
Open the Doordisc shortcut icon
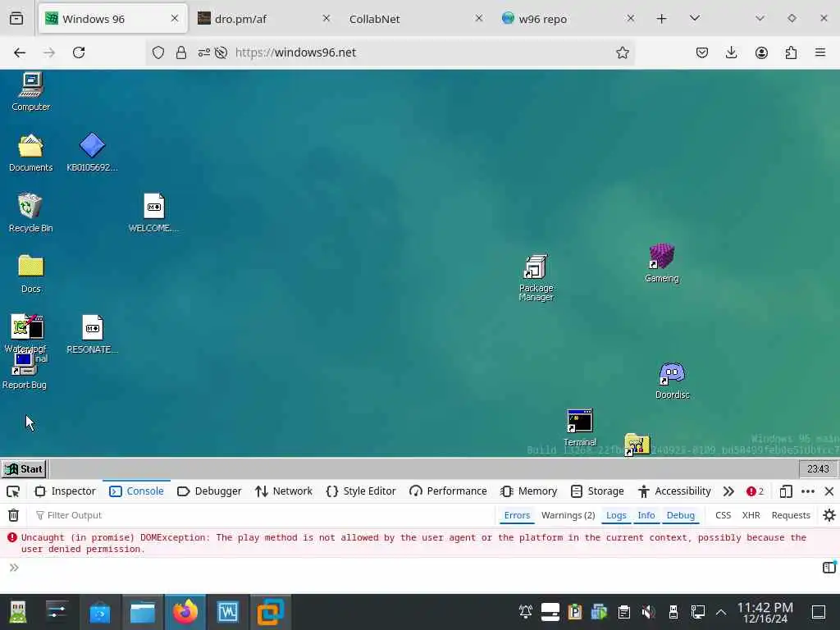[x=673, y=381]
